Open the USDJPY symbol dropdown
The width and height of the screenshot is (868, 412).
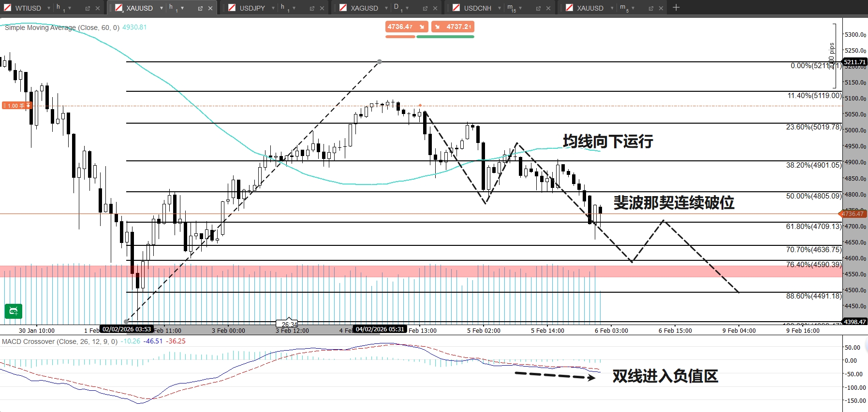click(x=273, y=8)
